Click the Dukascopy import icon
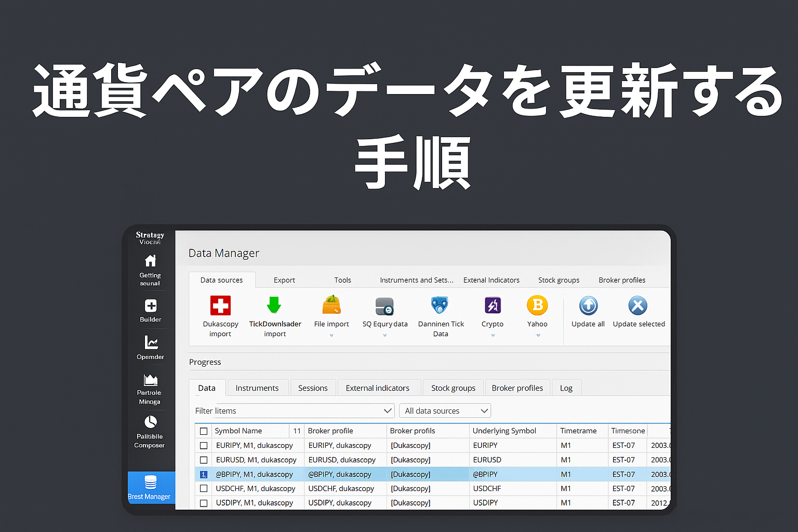This screenshot has height=532, width=798. [x=220, y=305]
